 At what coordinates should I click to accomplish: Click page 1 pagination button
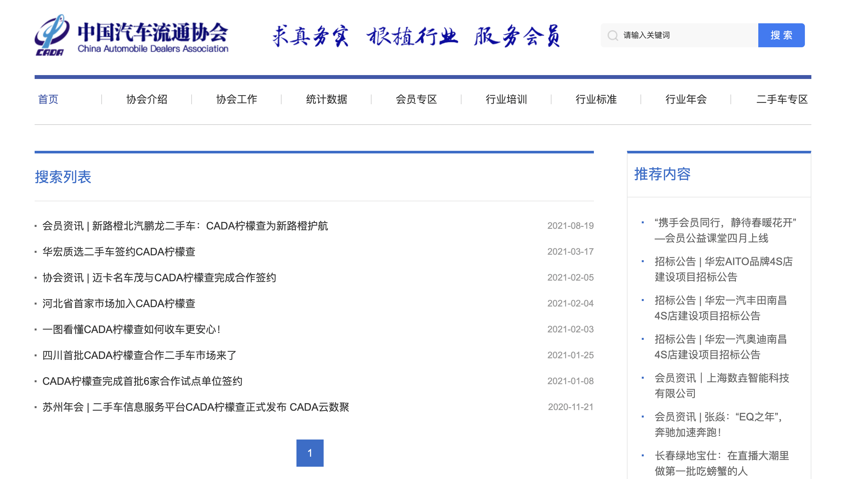pyautogui.click(x=310, y=453)
